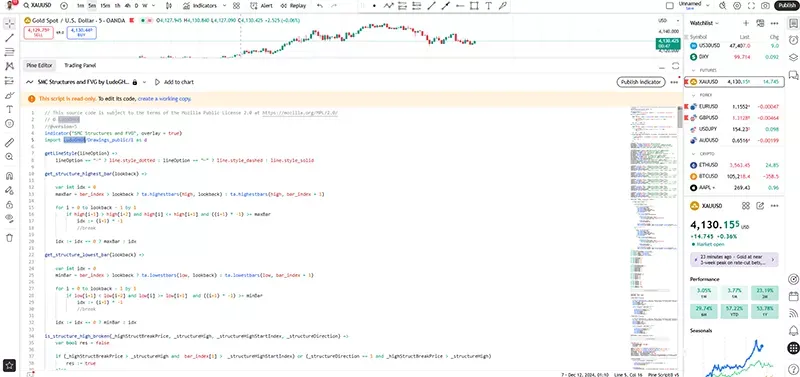
Task: Click the favorites star at the bottom-left
Action: click(10, 365)
